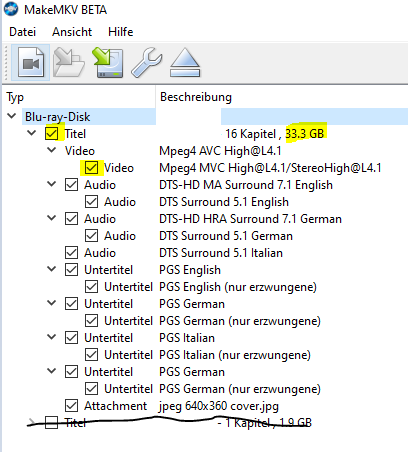Viewport: 408px width, 452px height.
Task: Uncheck the Attachment cover.jpg checkbox
Action: pyautogui.click(x=71, y=405)
